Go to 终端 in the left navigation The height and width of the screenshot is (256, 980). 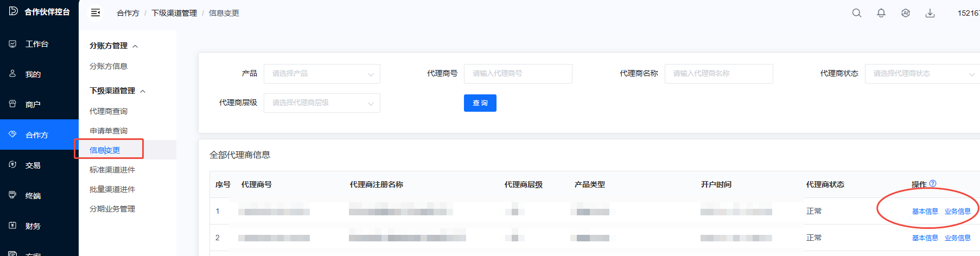(33, 196)
